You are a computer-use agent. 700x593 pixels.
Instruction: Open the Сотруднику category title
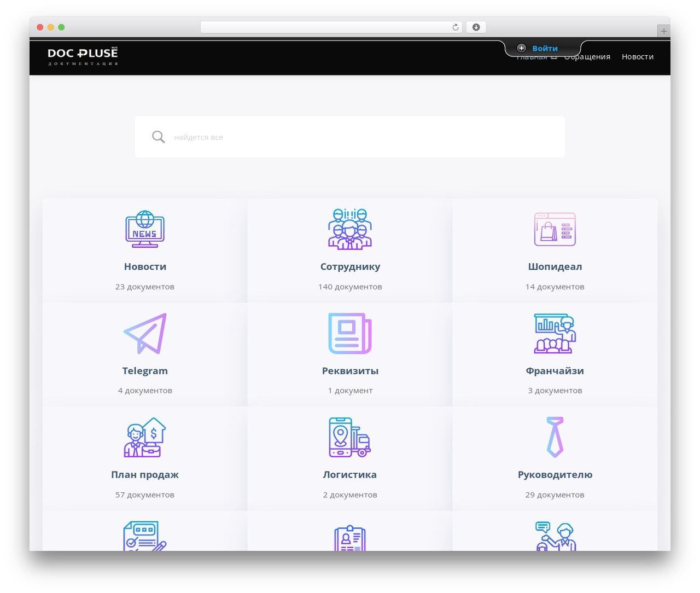tap(350, 266)
